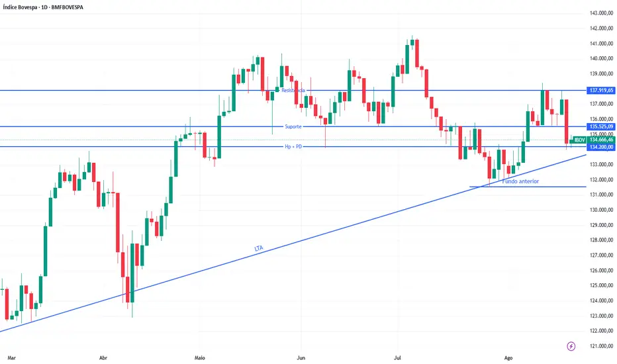This screenshot has width=617, height=364.
Task: Select the Resistência line label
Action: [293, 90]
